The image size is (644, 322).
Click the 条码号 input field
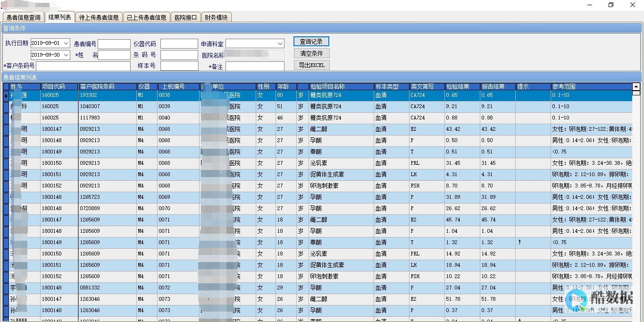pos(179,55)
